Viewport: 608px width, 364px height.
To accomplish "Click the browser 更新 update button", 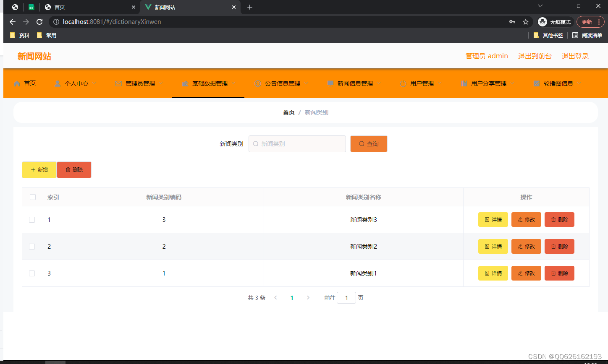I will pos(590,22).
